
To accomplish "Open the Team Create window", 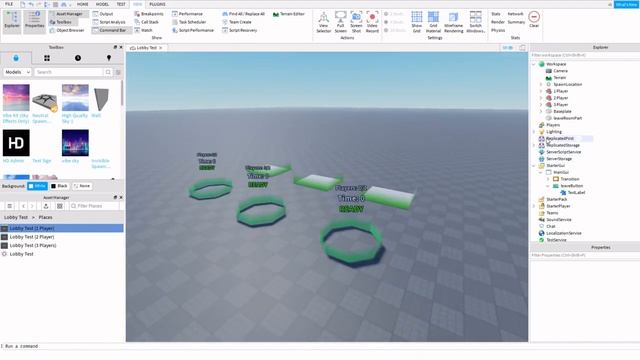I will coord(237,22).
